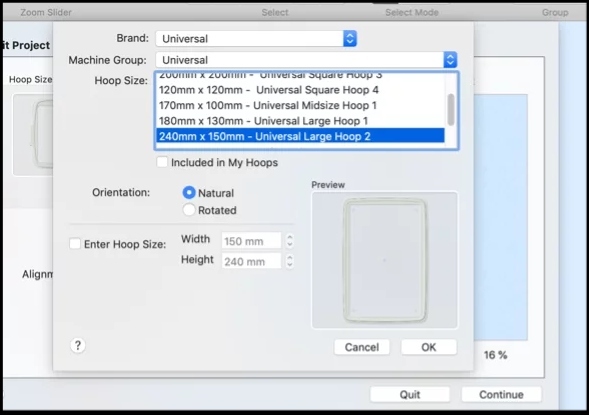The image size is (589, 415).
Task: Click Continue in the background window
Action: (x=501, y=394)
